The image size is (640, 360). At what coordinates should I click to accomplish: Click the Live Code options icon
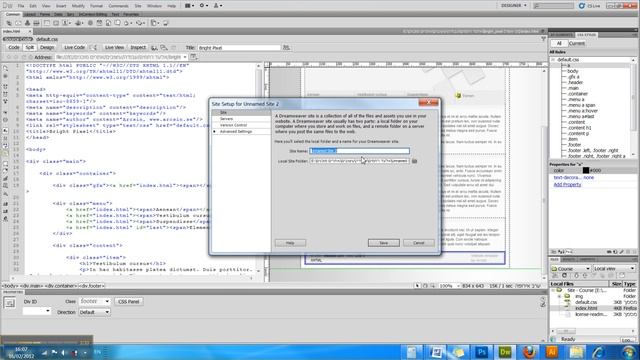tap(93, 47)
